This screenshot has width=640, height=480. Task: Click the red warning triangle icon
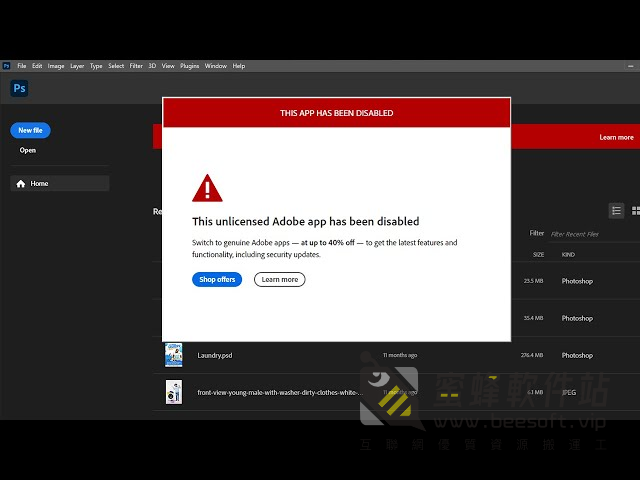[207, 188]
